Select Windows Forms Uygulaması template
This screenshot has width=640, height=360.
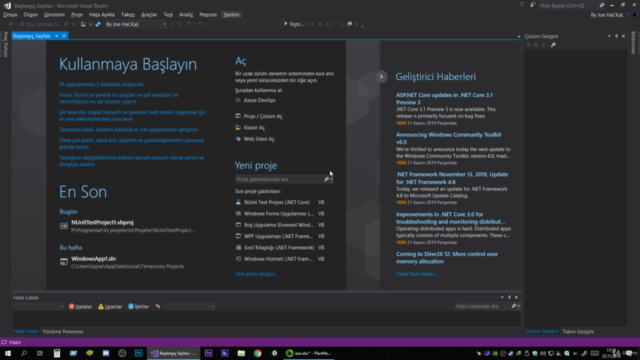pos(280,214)
